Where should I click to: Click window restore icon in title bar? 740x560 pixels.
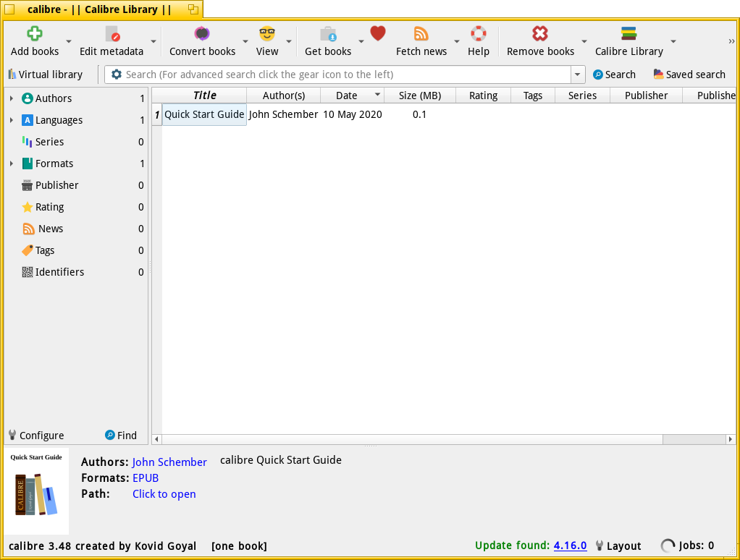tap(193, 9)
